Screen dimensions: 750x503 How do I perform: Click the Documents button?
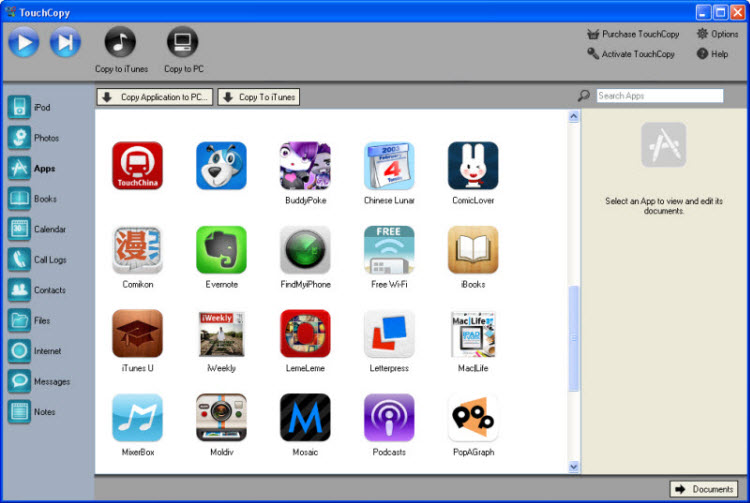coord(704,489)
